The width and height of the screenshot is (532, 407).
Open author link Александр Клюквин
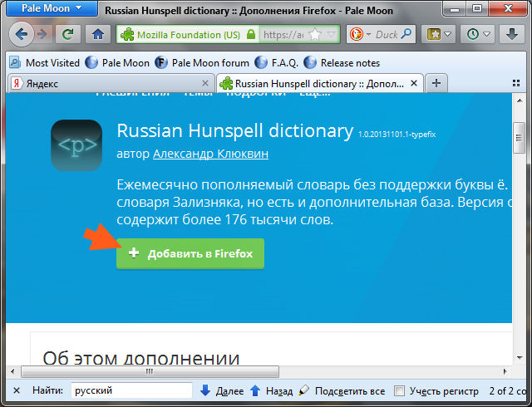[210, 154]
